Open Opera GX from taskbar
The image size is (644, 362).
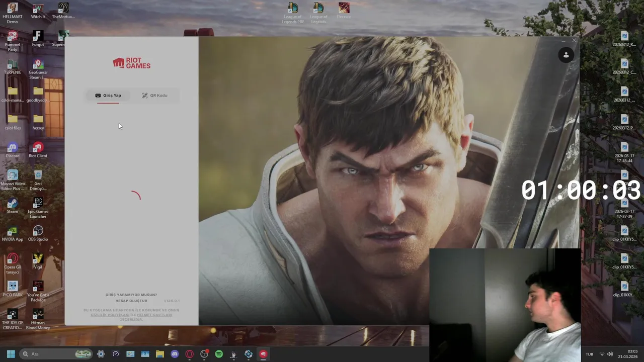(189, 354)
